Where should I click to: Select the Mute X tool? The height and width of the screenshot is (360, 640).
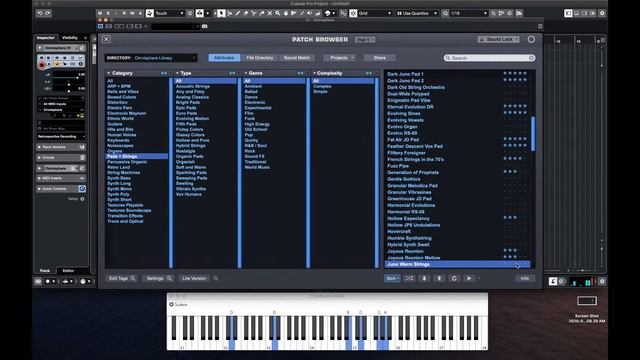click(270, 13)
